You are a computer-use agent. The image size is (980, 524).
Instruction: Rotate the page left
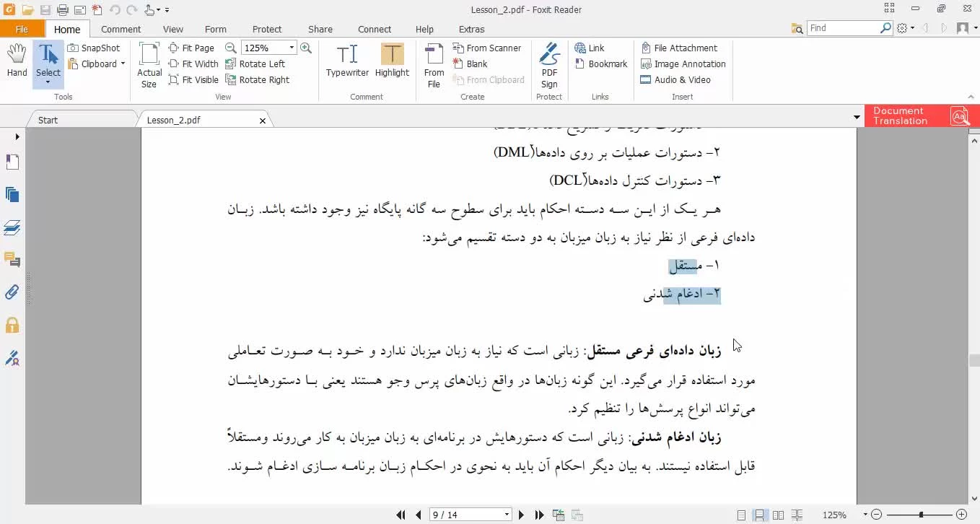(255, 64)
